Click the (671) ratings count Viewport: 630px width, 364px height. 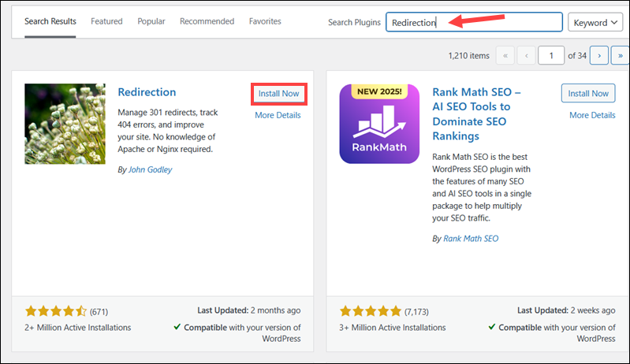coord(99,312)
